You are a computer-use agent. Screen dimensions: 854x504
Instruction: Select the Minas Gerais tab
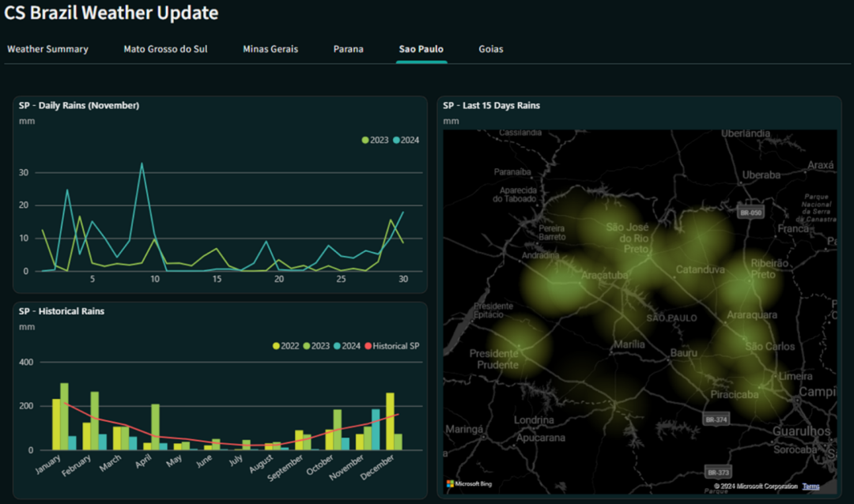[270, 49]
